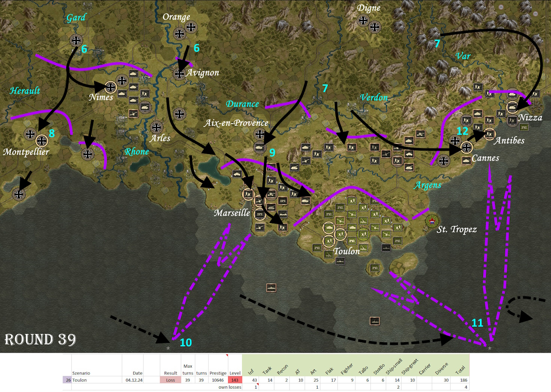Select the Prestige column header
Image resolution: width=551 pixels, height=392 pixels.
pos(218,373)
